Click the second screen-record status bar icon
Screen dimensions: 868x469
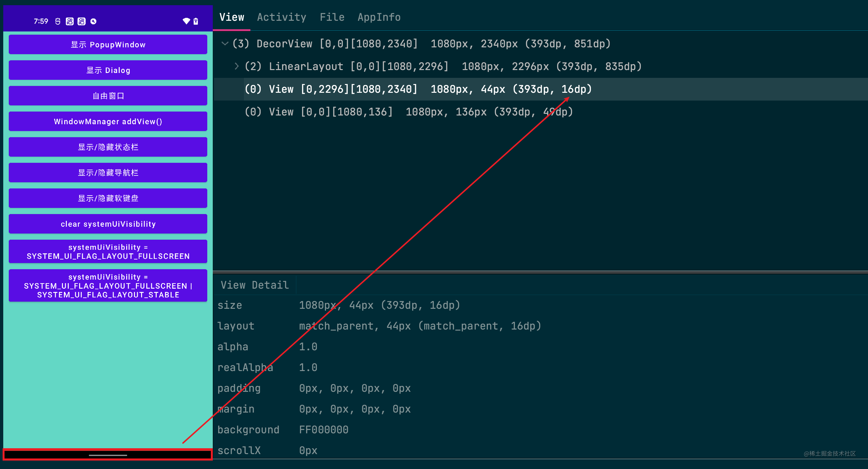click(81, 21)
